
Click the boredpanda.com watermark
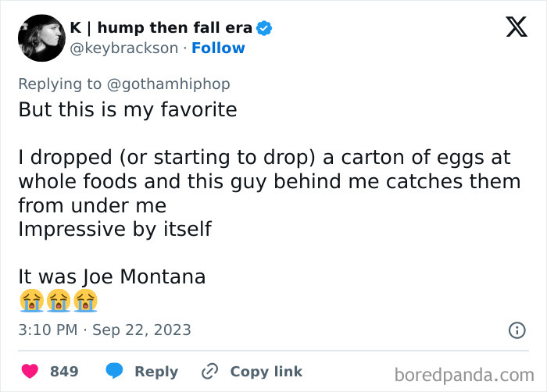(x=463, y=374)
